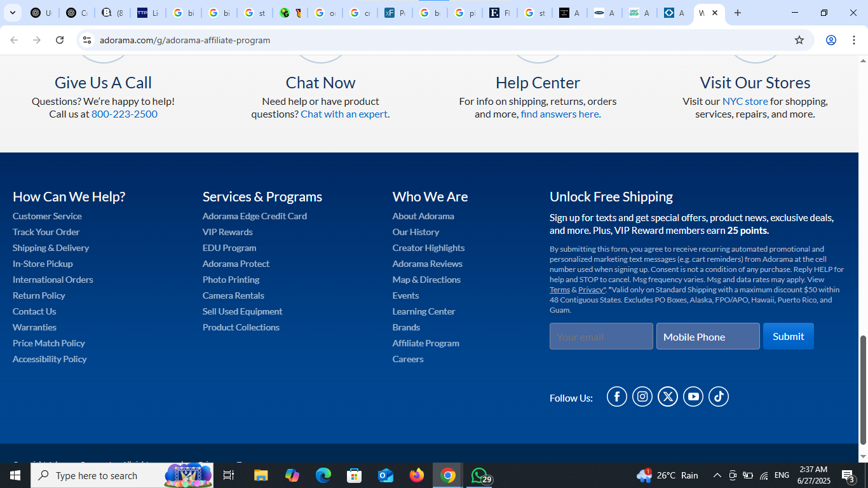
Task: Open Learning Center link
Action: 424,311
